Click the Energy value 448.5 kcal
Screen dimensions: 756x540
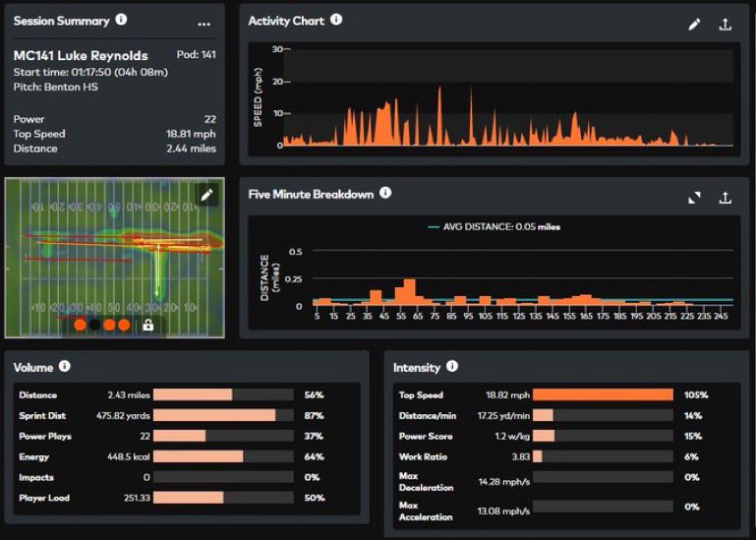coord(128,456)
